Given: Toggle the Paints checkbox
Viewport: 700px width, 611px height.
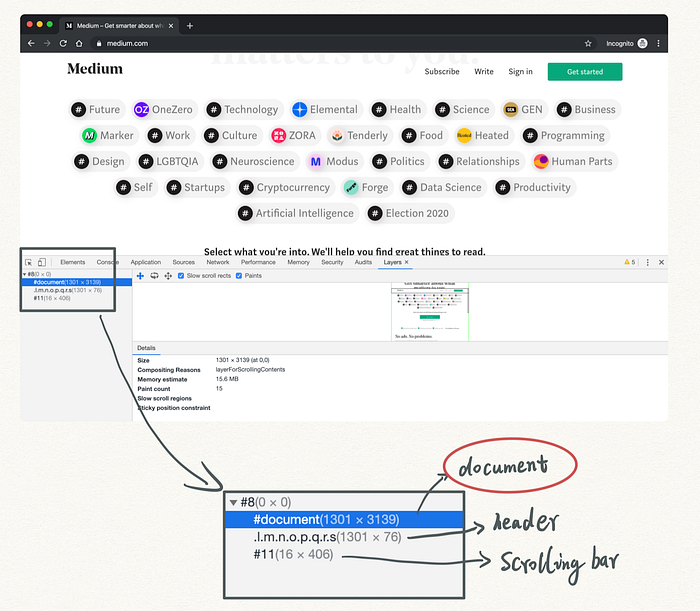Looking at the screenshot, I should [x=239, y=276].
